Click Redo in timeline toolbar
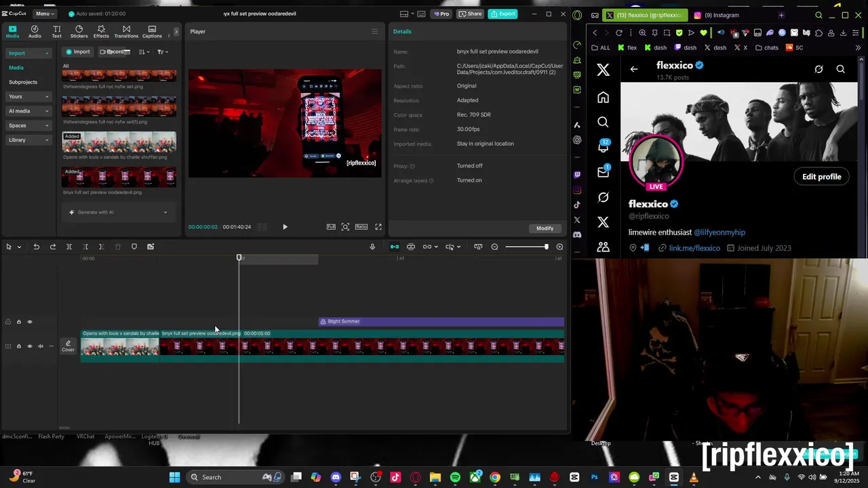Screen dimensions: 868x488 pyautogui.click(x=53, y=247)
